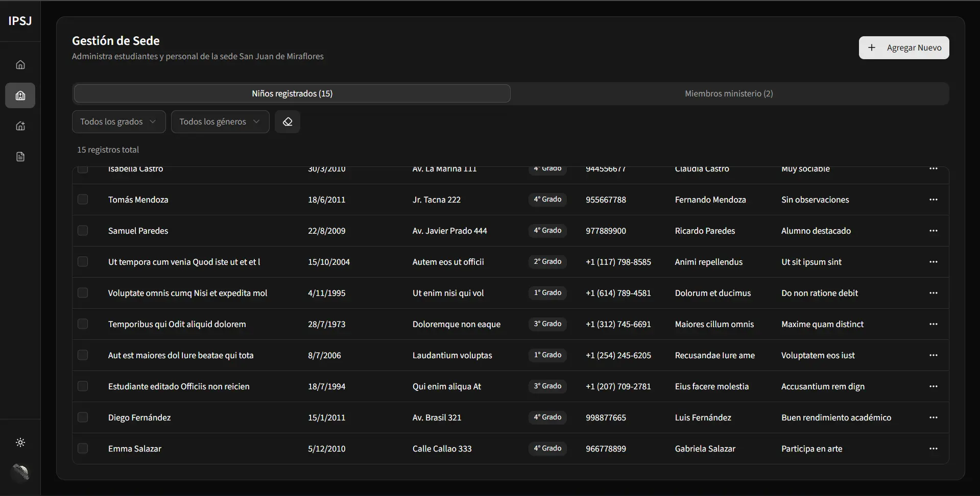980x496 pixels.
Task: Open the Todos los géneros dropdown
Action: 220,122
